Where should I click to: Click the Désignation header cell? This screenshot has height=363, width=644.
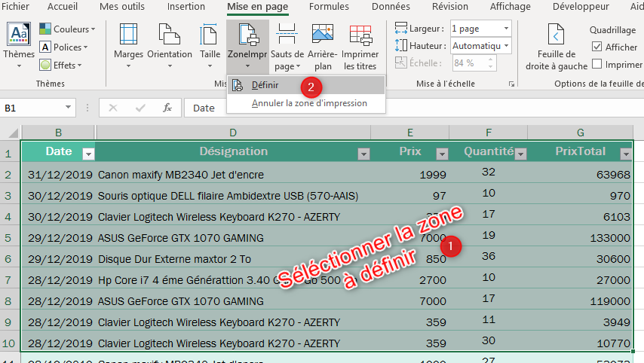pyautogui.click(x=233, y=151)
